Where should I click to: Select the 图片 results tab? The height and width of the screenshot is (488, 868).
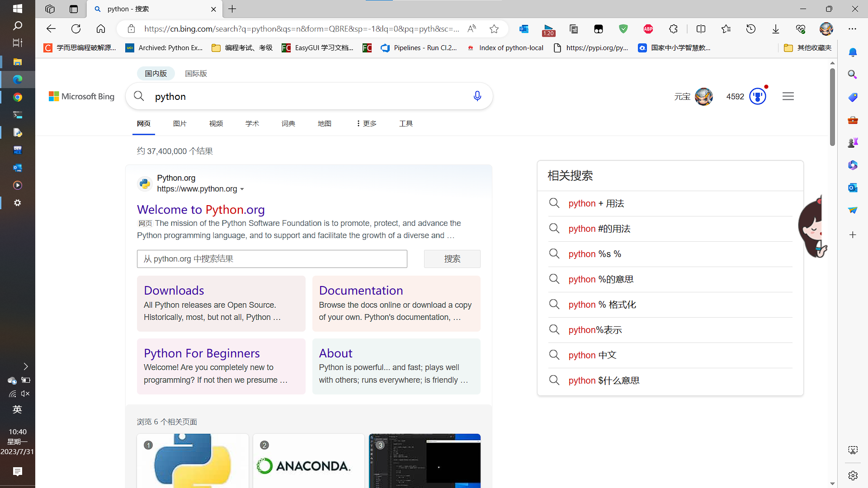pyautogui.click(x=180, y=123)
